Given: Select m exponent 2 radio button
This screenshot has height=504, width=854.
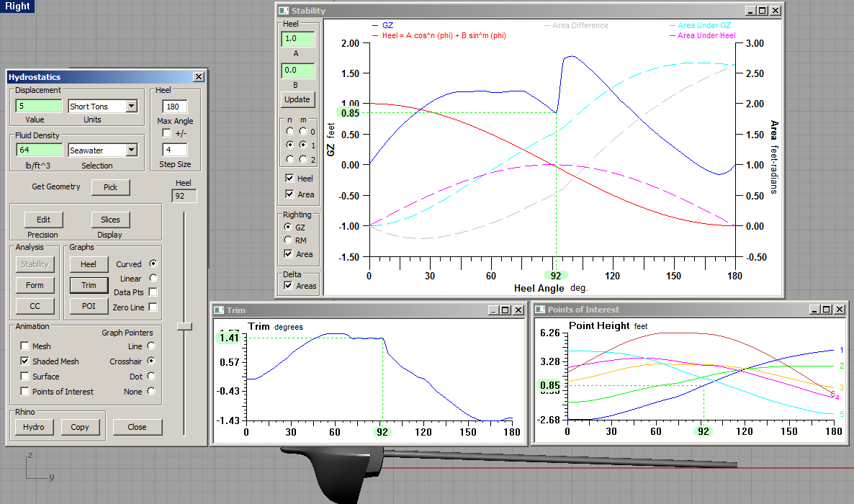Looking at the screenshot, I should [303, 159].
